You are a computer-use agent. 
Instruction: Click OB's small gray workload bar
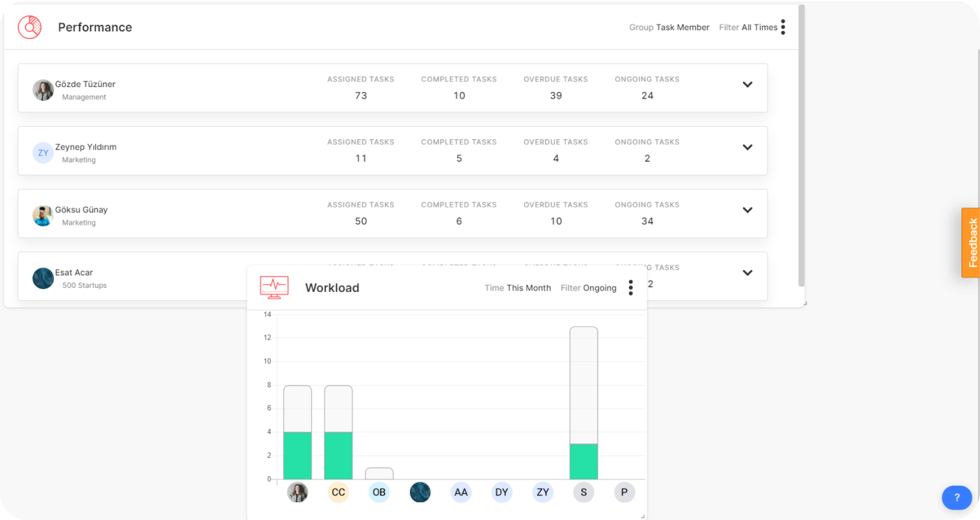pos(379,473)
